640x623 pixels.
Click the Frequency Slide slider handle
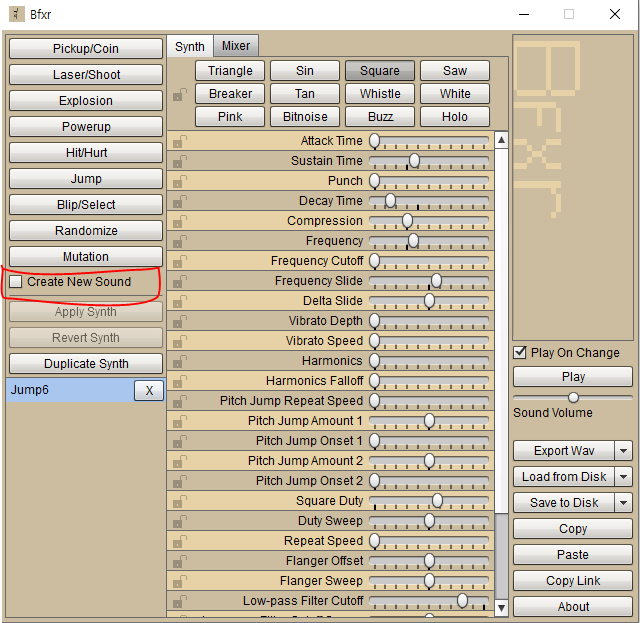pos(436,281)
